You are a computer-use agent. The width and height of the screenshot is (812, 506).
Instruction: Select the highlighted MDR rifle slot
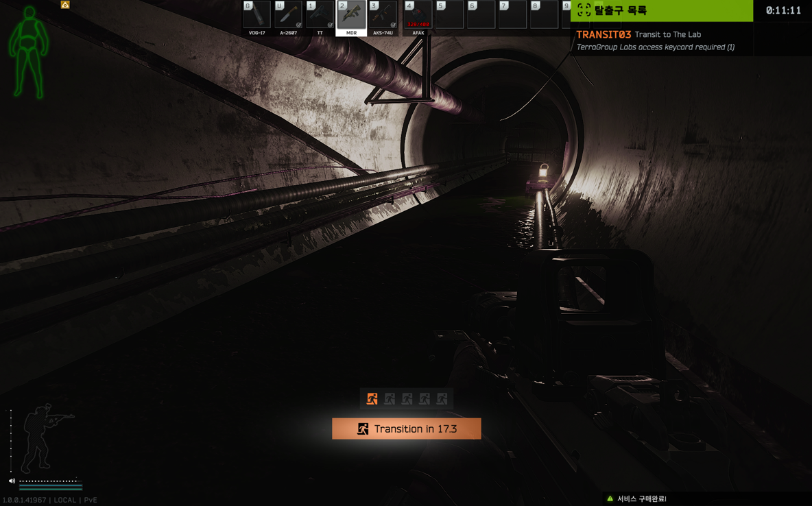pyautogui.click(x=351, y=18)
